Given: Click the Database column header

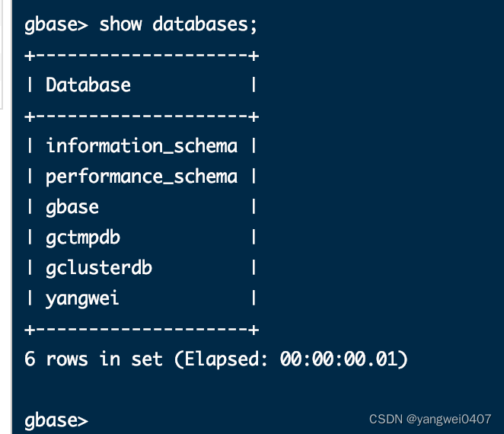Looking at the screenshot, I should 88,85.
